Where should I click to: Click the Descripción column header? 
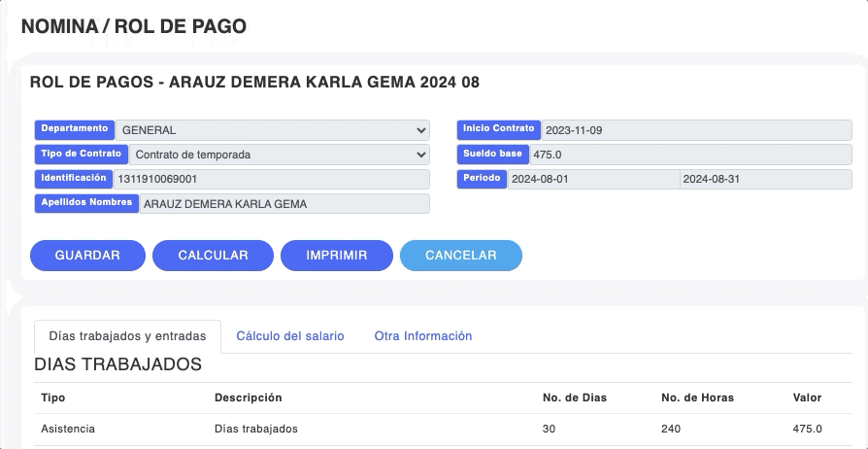tap(248, 397)
